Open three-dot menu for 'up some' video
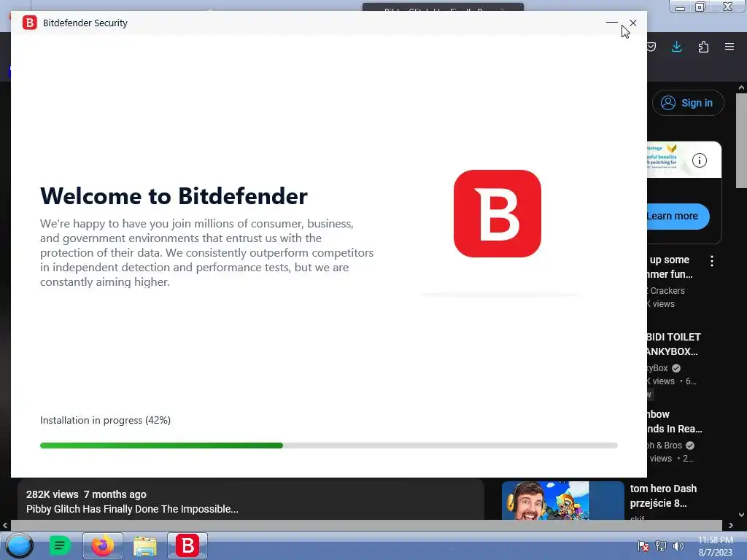The height and width of the screenshot is (560, 747). click(x=712, y=261)
